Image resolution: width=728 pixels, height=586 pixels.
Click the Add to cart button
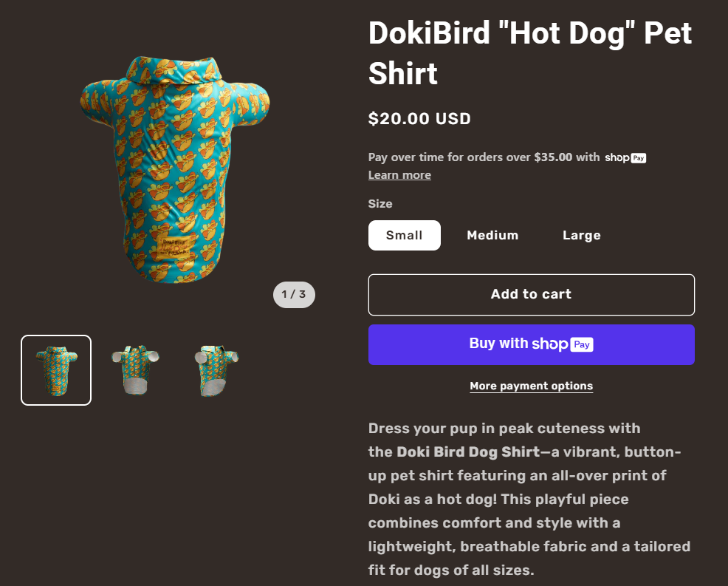tap(532, 295)
